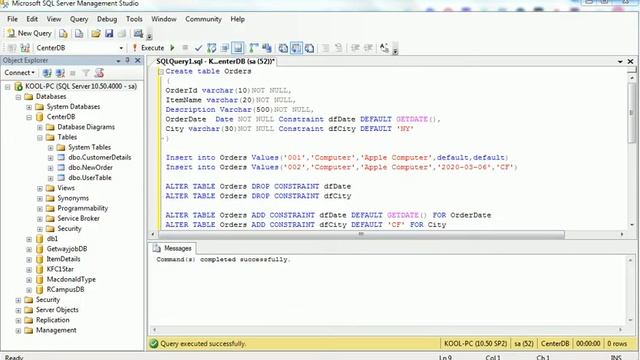Click the Filter funnel icon in Object Explorer
640x360 pixels.
pyautogui.click(x=86, y=73)
